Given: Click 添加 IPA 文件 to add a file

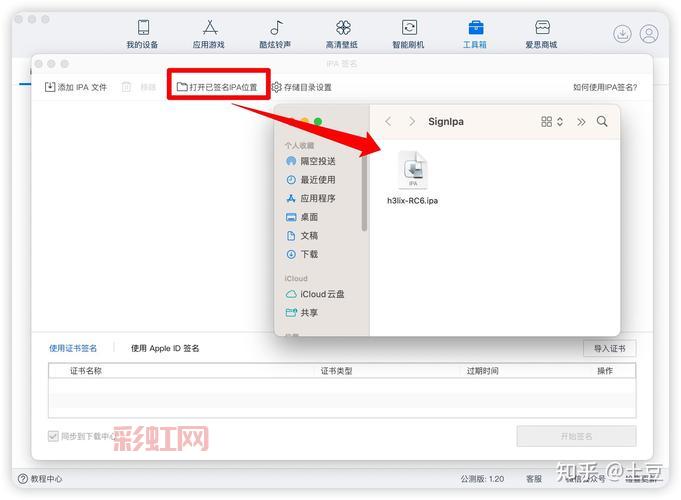Looking at the screenshot, I should 76,87.
